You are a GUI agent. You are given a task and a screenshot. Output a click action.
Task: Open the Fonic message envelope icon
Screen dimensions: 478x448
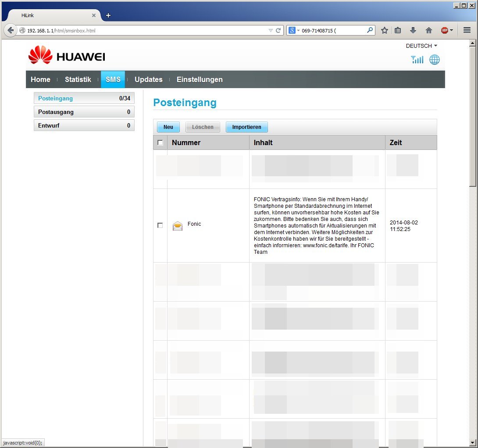pos(178,226)
